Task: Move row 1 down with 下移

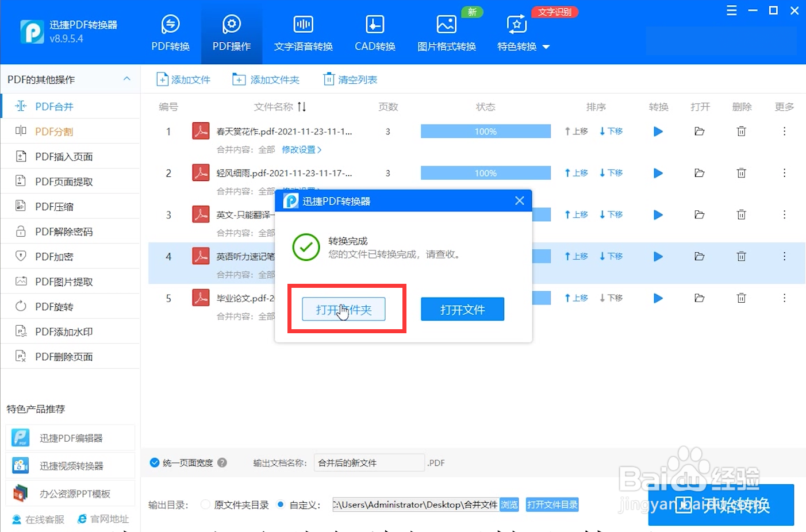Action: pos(611,131)
